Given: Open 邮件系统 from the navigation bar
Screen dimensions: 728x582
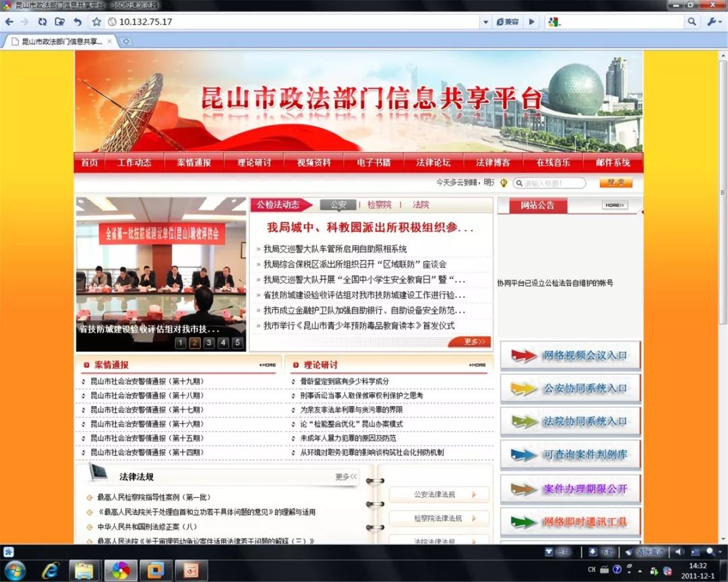Looking at the screenshot, I should (x=613, y=162).
